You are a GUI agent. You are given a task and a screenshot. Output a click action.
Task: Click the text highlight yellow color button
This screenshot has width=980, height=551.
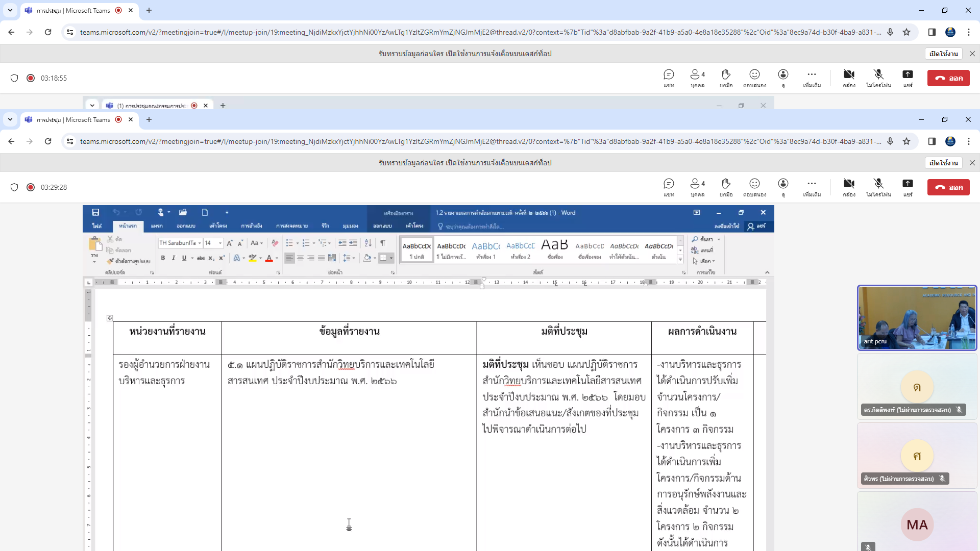pos(252,258)
